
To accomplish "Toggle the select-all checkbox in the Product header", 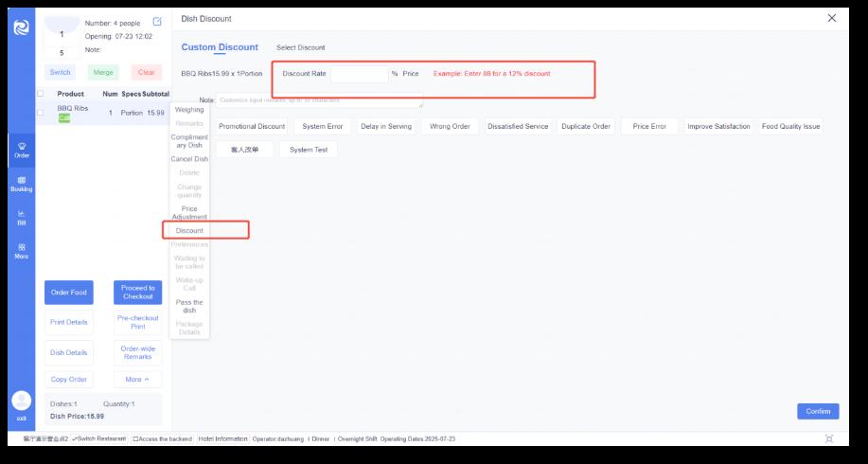I will [x=40, y=94].
